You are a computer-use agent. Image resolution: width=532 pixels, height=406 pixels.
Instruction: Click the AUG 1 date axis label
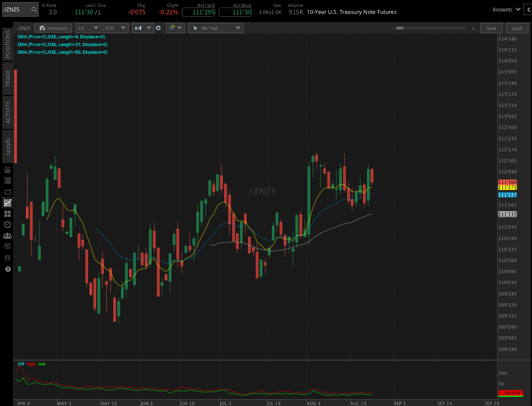pyautogui.click(x=313, y=404)
